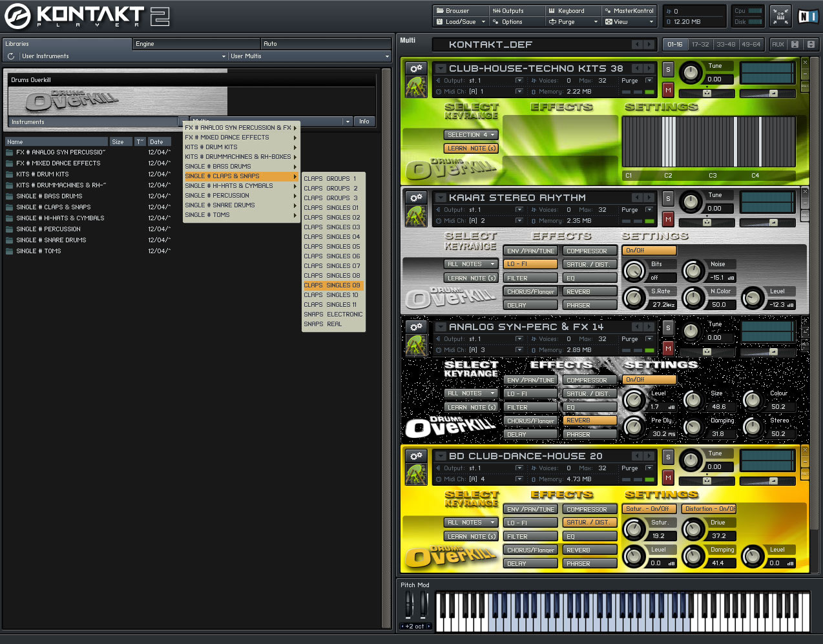
Task: Open the SINGLE # BASS DRUMS folder in list
Action: 49,196
